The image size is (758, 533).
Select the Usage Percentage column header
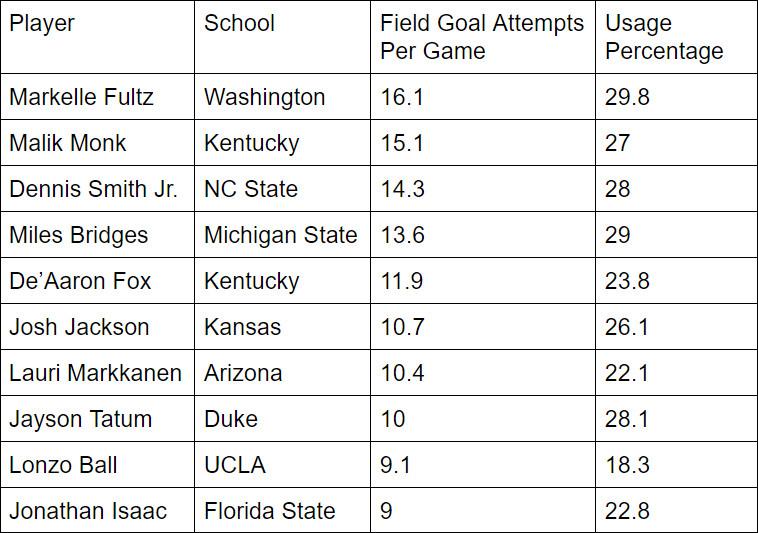click(x=663, y=37)
